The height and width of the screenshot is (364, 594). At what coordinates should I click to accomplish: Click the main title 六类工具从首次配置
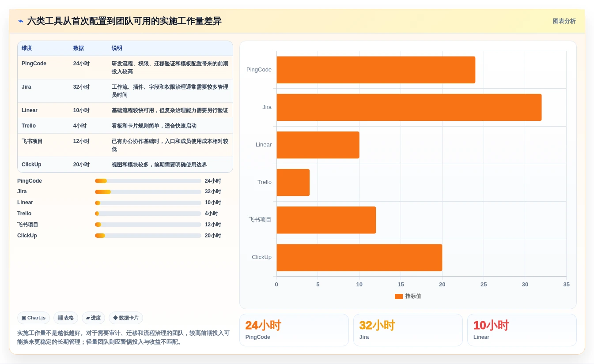pyautogui.click(x=124, y=21)
